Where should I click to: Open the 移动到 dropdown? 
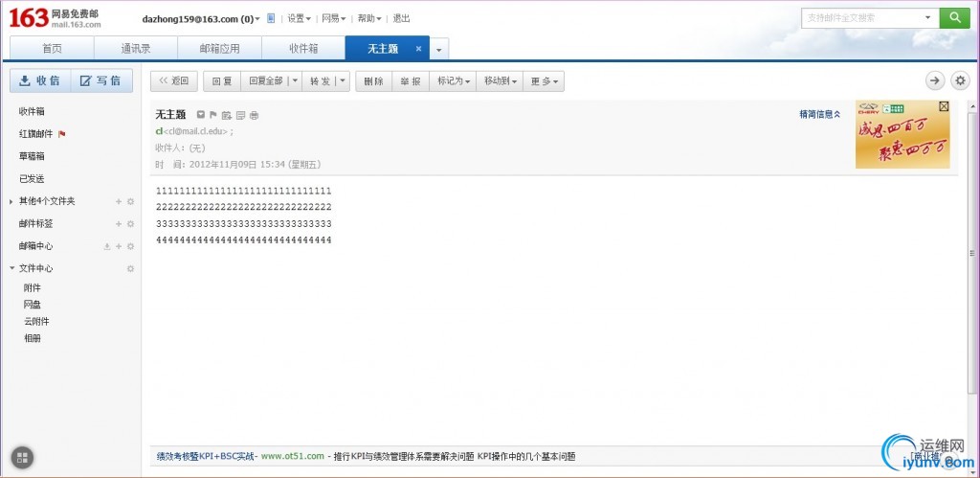500,80
